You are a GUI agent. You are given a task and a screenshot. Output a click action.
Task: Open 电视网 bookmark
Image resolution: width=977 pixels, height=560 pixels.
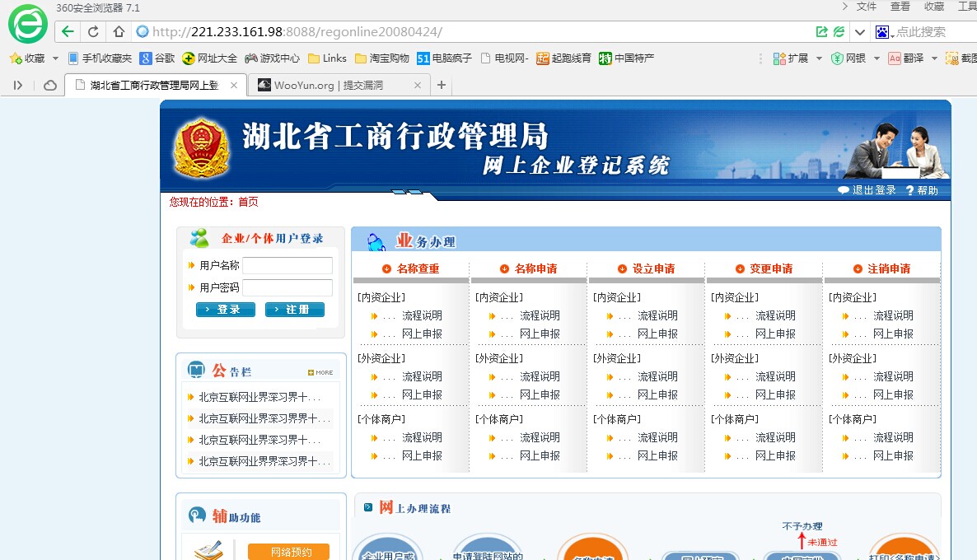click(x=505, y=58)
